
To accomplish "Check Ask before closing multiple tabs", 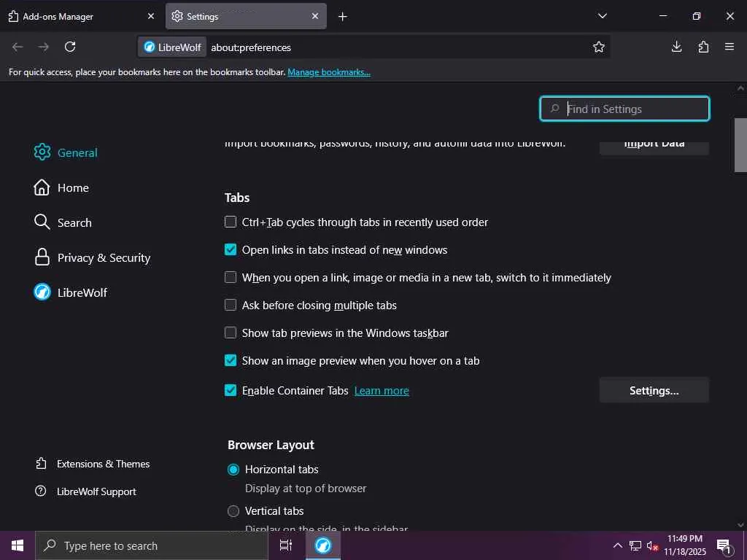I will click(231, 305).
